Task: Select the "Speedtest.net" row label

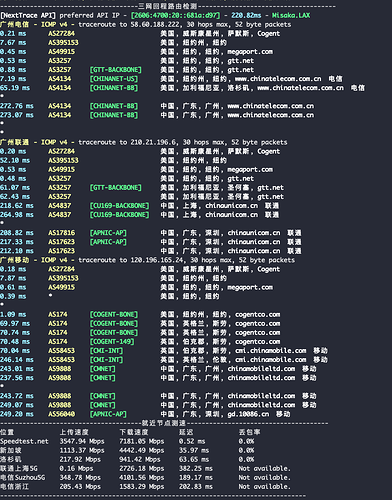Action: pyautogui.click(x=24, y=441)
